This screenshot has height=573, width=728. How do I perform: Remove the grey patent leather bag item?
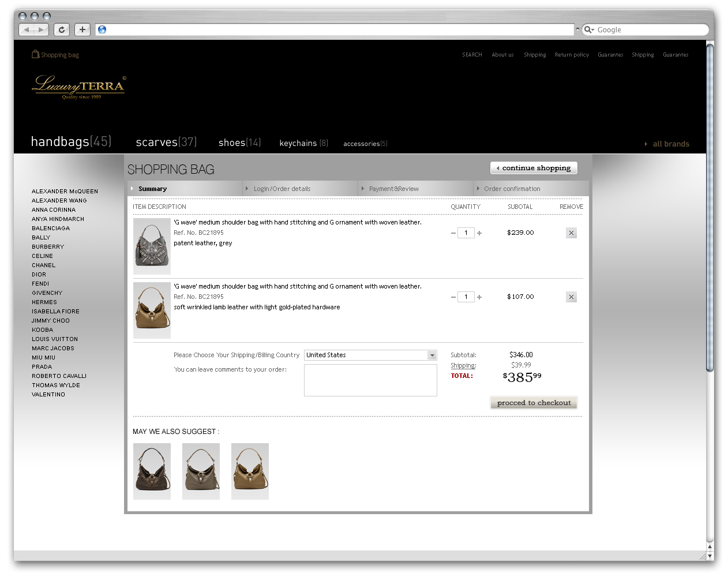571,233
